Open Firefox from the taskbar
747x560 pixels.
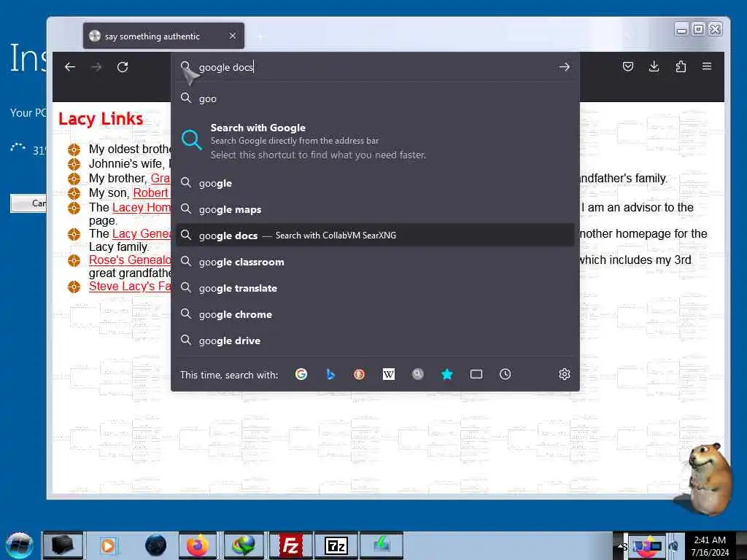click(x=198, y=545)
